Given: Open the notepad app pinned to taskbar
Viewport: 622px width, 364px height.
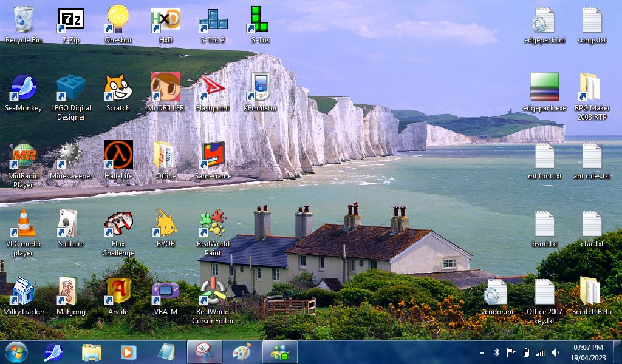Looking at the screenshot, I should point(166,352).
